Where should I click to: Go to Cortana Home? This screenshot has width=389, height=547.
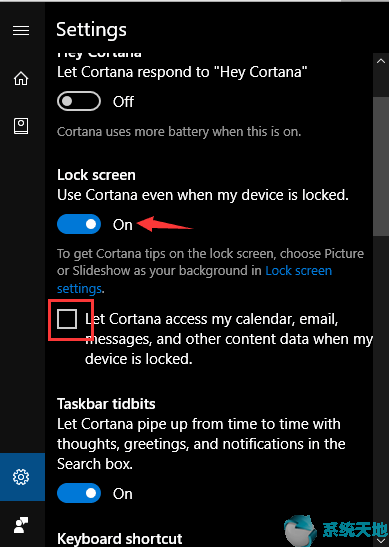point(21,78)
